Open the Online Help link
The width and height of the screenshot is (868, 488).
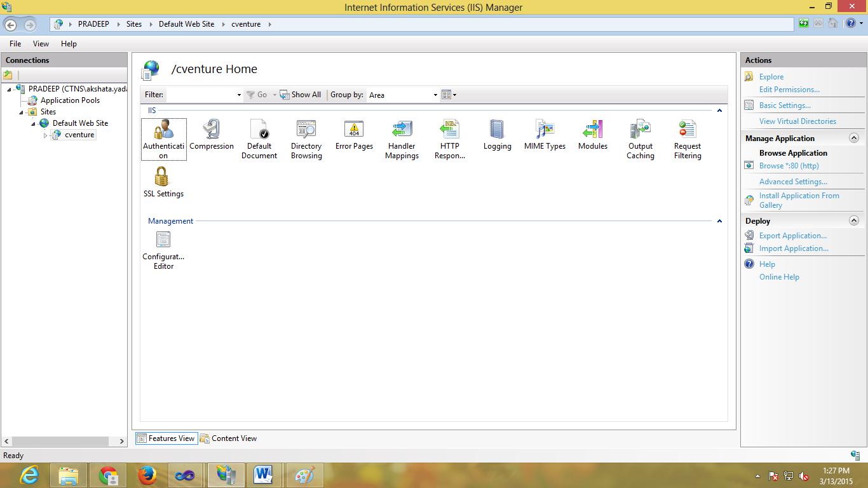pyautogui.click(x=779, y=277)
